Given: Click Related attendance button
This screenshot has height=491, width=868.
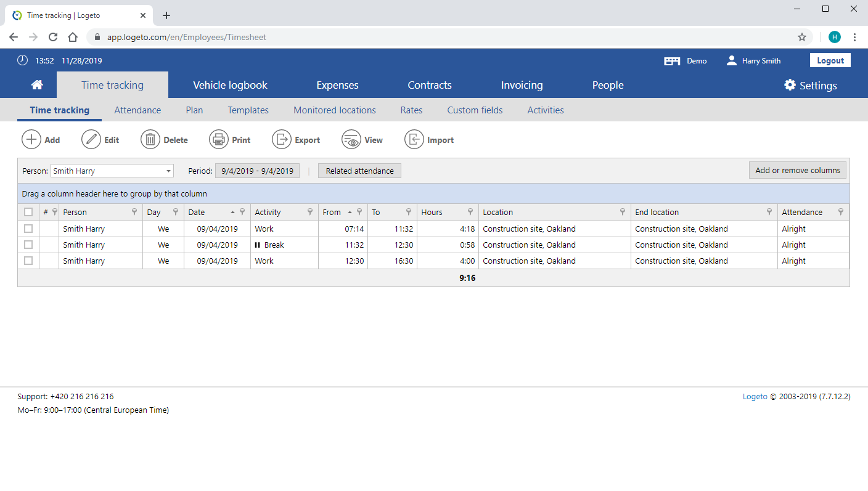Looking at the screenshot, I should pos(359,171).
